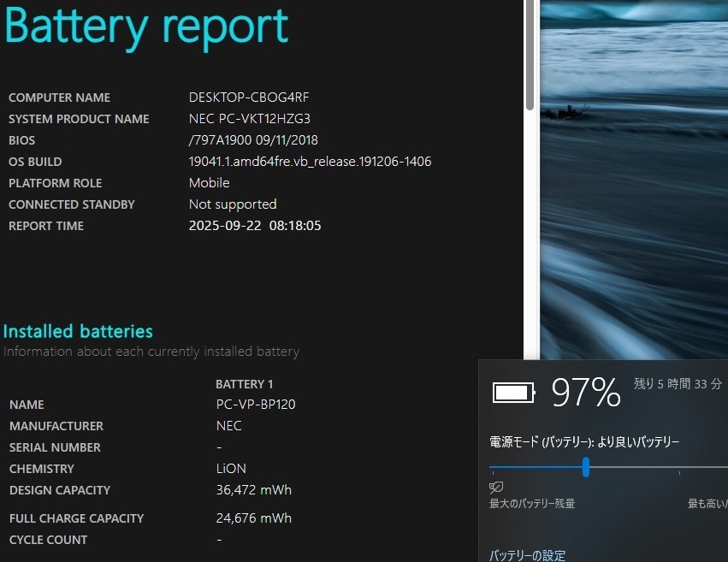The image size is (728, 562).
Task: Click the Mobile platform role value
Action: (x=209, y=183)
